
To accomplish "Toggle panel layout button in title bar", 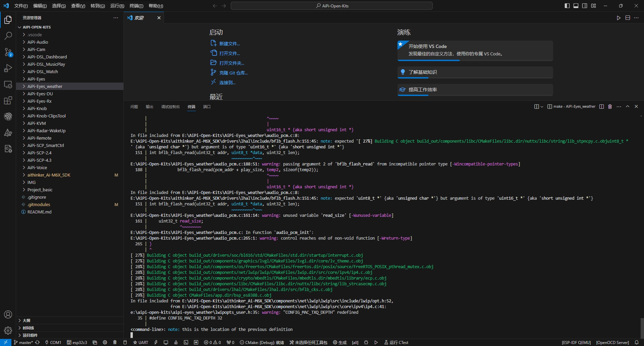I will pos(576,6).
